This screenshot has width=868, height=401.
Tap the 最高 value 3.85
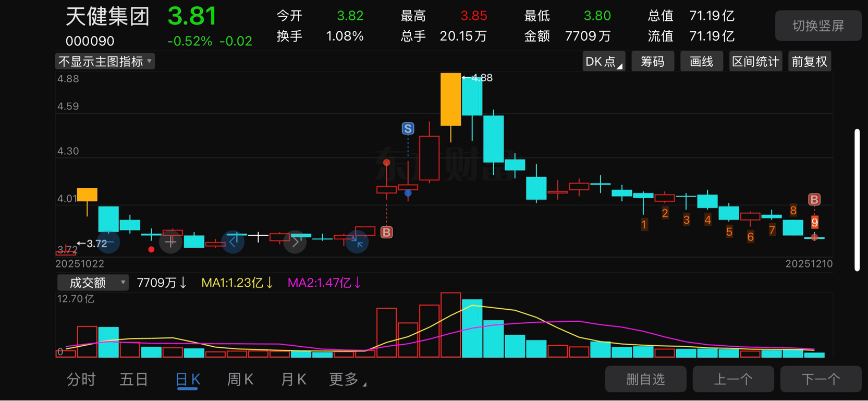click(x=473, y=16)
